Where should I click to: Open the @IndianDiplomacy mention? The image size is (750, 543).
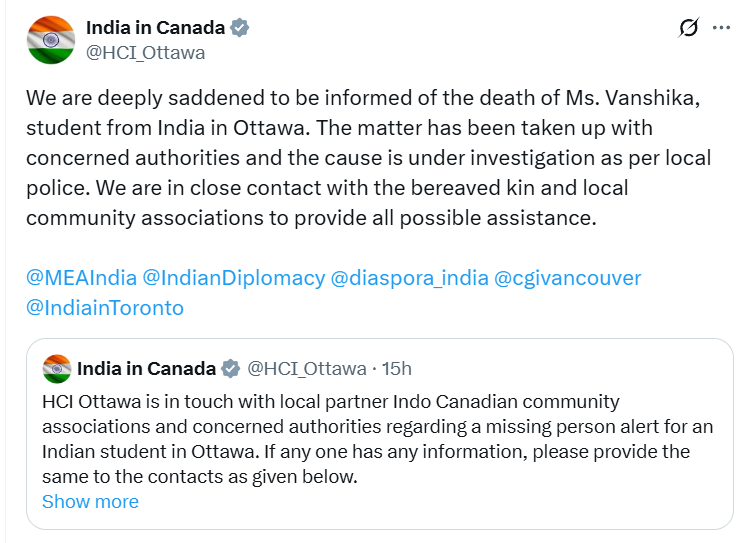[x=234, y=278]
